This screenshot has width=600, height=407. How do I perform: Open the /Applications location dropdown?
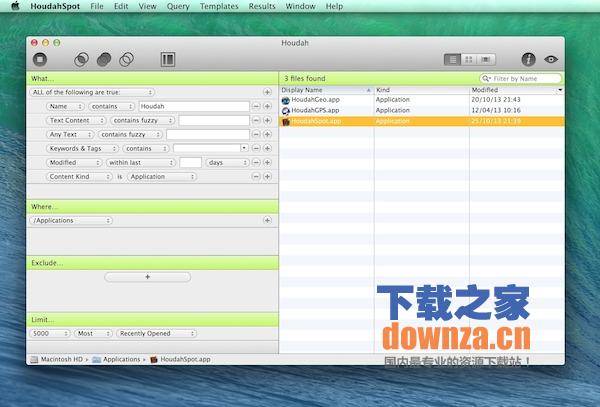click(x=71, y=221)
